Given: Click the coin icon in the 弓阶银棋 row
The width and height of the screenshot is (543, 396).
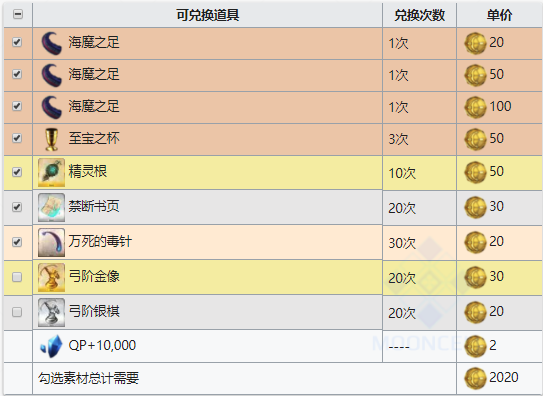Looking at the screenshot, I should (x=475, y=312).
